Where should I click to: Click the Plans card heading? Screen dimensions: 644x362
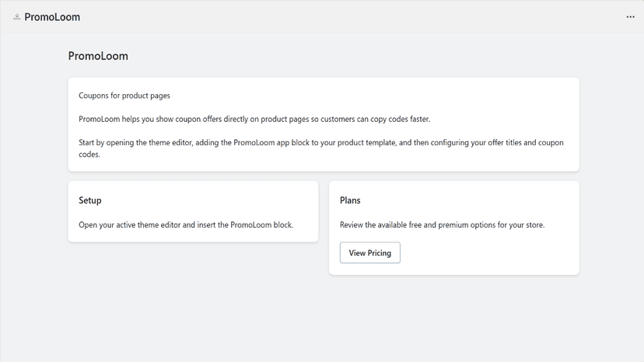tap(350, 200)
